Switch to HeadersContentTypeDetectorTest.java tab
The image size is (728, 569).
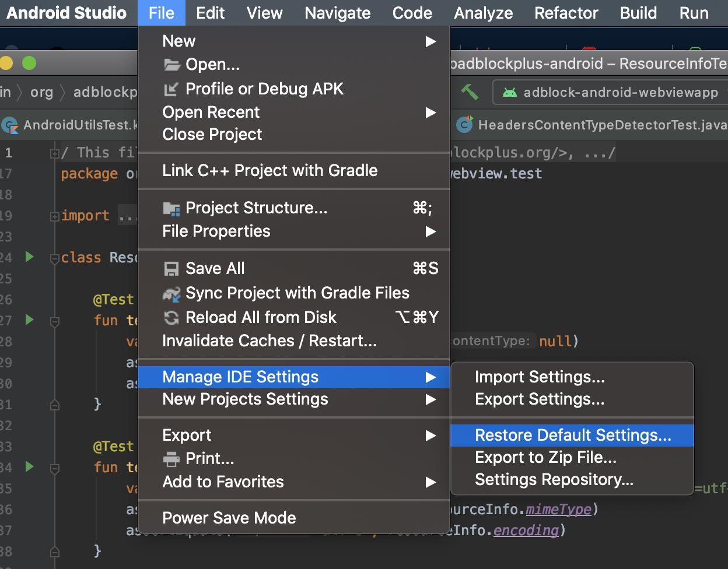(601, 125)
